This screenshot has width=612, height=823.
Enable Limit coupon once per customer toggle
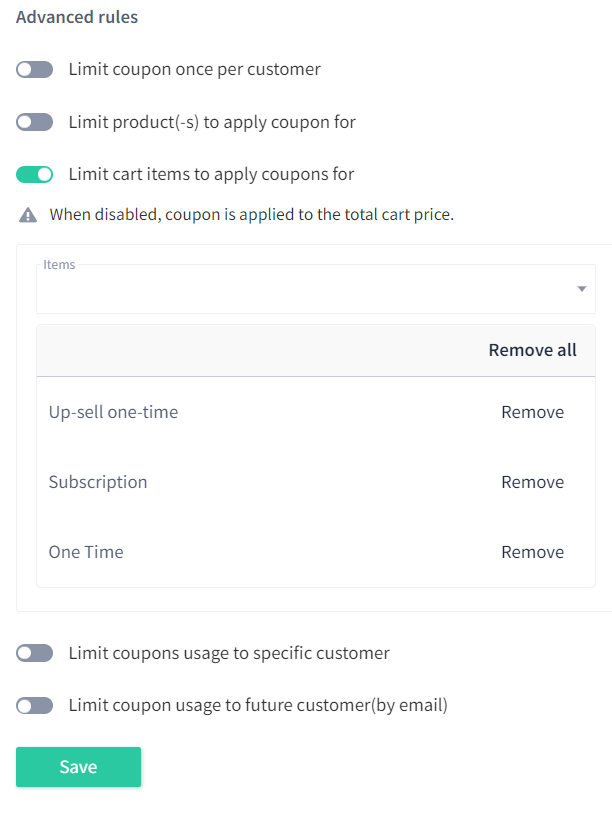click(35, 69)
